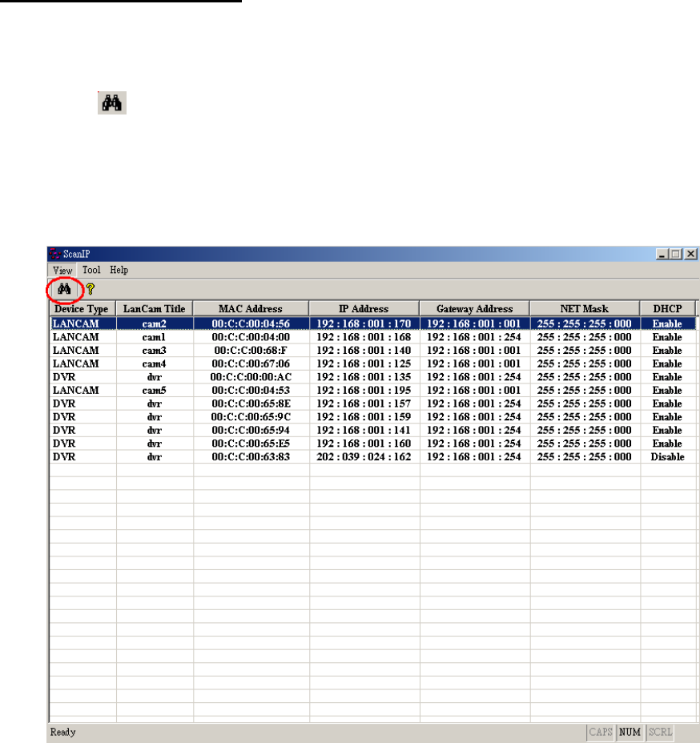Click the IP Address column header
Image resolution: width=700 pixels, height=743 pixels.
[x=364, y=308]
